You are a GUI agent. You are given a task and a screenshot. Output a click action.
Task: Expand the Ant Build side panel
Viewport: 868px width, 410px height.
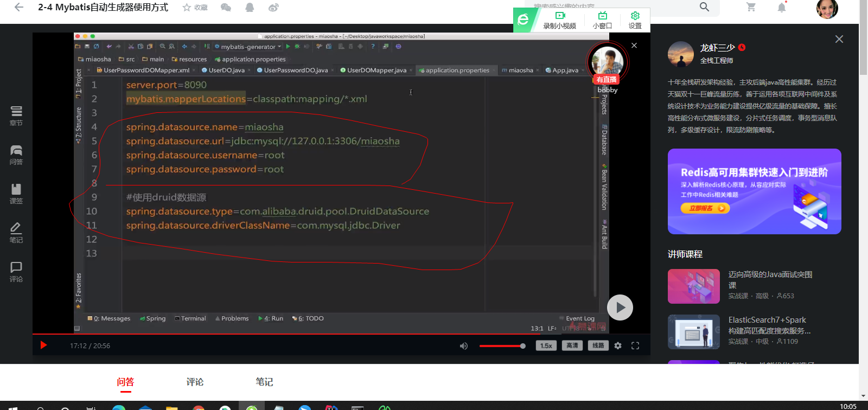pos(604,234)
